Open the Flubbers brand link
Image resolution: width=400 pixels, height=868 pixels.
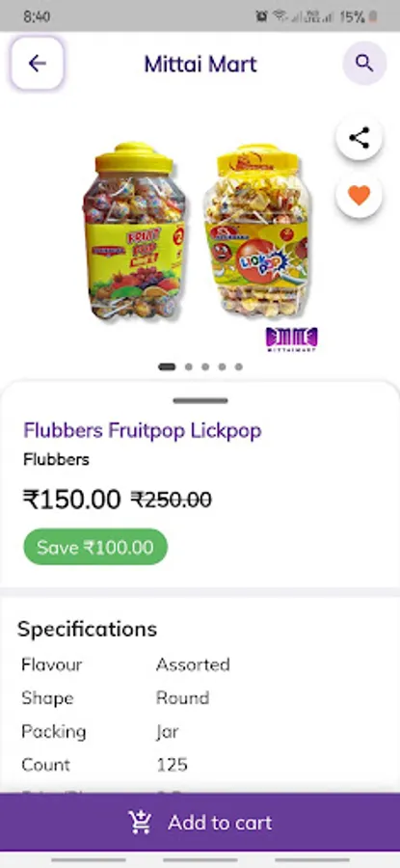pyautogui.click(x=56, y=459)
